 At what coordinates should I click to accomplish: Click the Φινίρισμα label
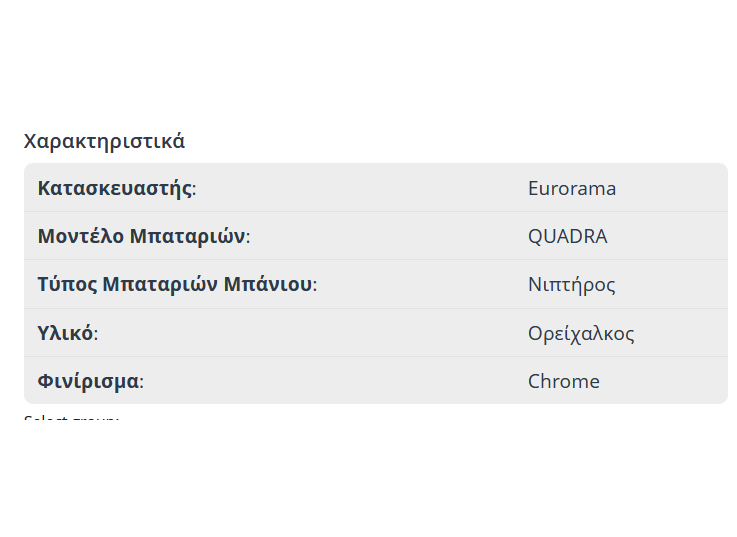(x=89, y=381)
